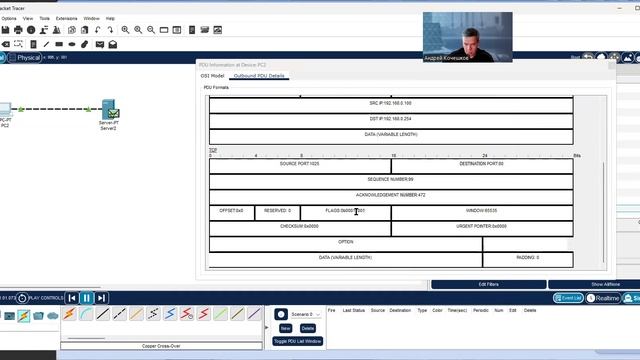Select the Connections category lightning icon
Screen dimensions: 640x360
[24, 316]
